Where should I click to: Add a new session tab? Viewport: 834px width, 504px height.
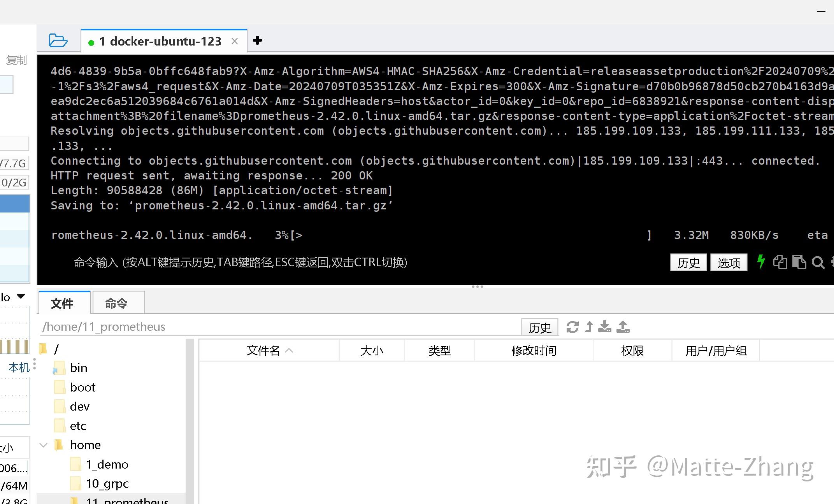point(257,40)
